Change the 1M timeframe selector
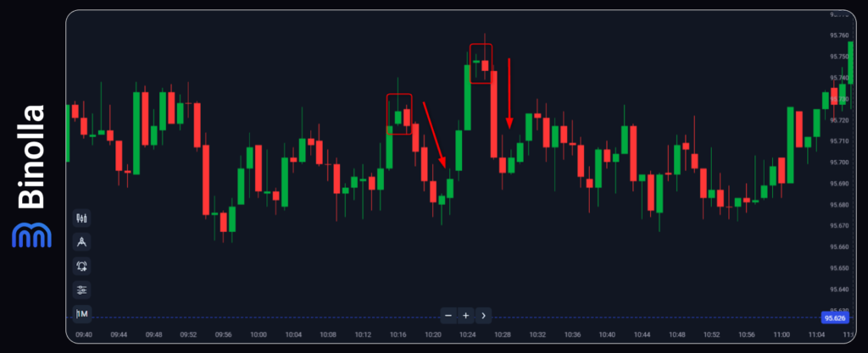Image resolution: width=868 pixels, height=353 pixels. pos(82,314)
